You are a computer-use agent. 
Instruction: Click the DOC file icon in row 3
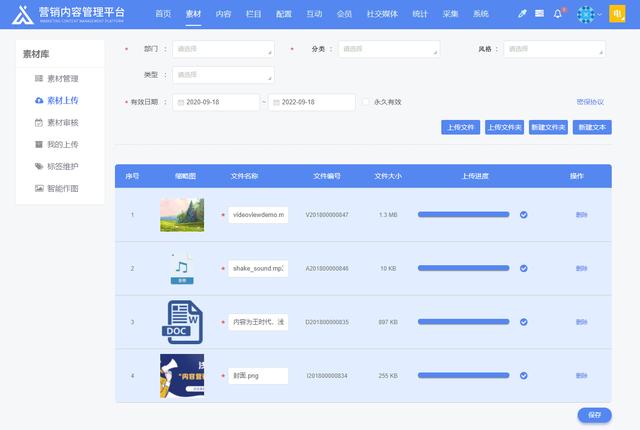(x=182, y=321)
